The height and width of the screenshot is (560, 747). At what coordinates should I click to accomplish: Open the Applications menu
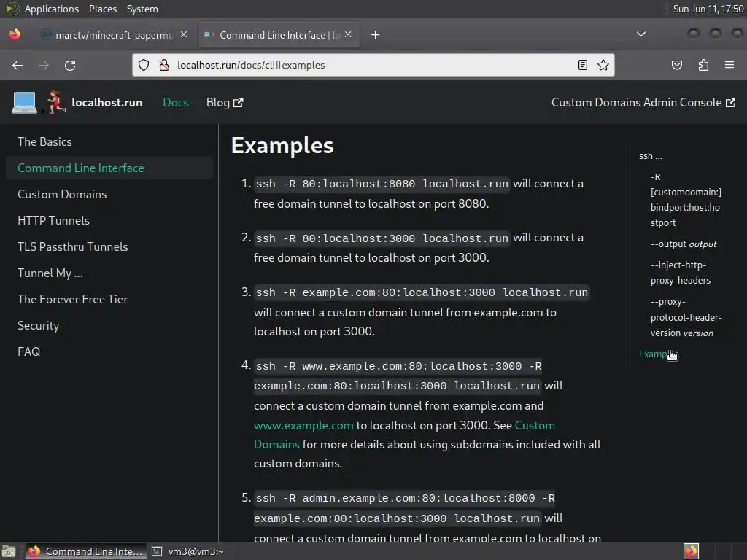point(52,9)
